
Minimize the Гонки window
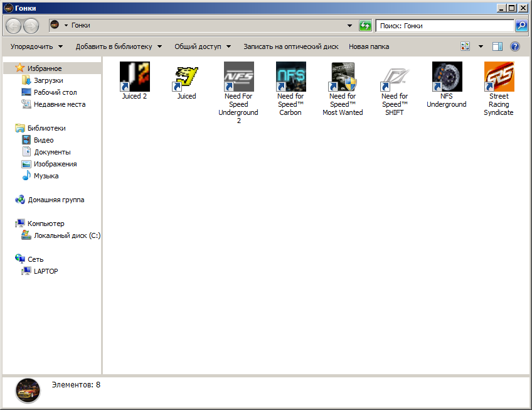coord(501,8)
